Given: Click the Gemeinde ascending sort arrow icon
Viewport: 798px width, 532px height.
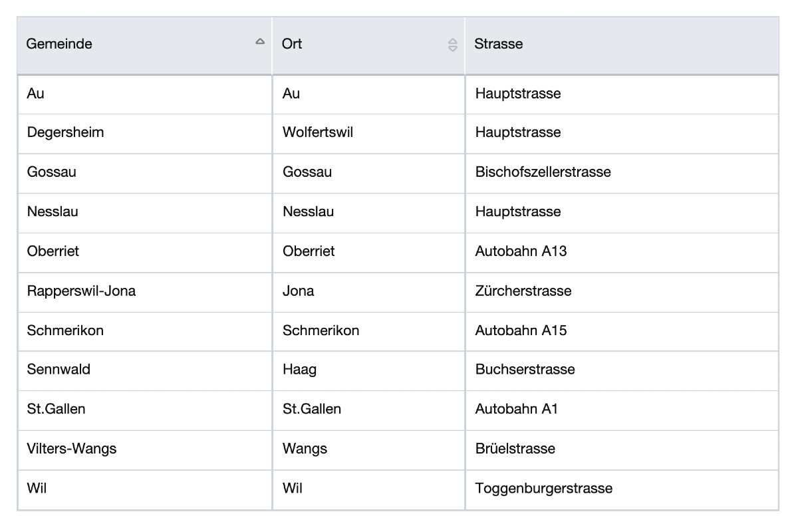Looking at the screenshot, I should pos(260,42).
